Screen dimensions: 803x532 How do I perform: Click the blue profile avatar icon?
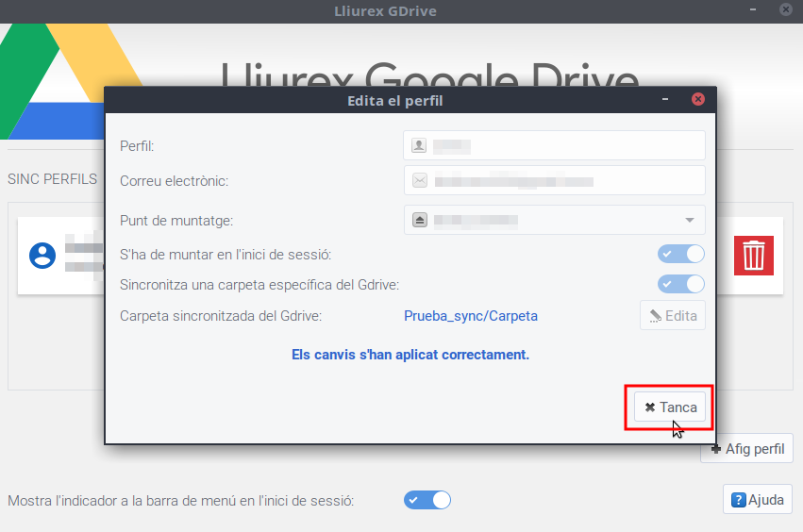pyautogui.click(x=42, y=256)
